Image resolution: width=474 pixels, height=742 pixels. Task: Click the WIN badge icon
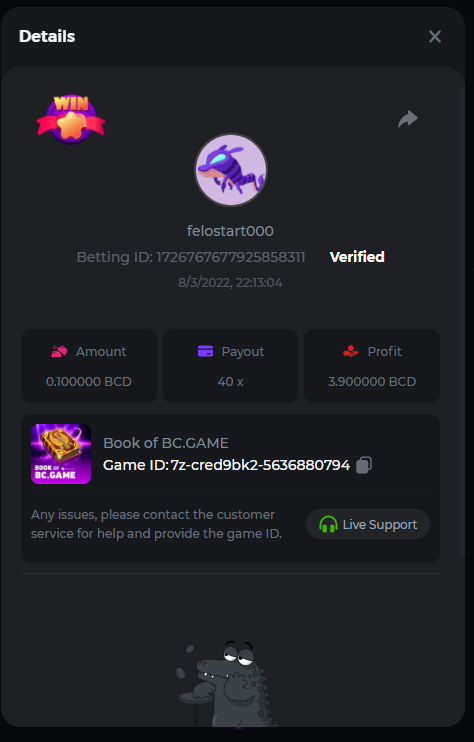point(71,119)
